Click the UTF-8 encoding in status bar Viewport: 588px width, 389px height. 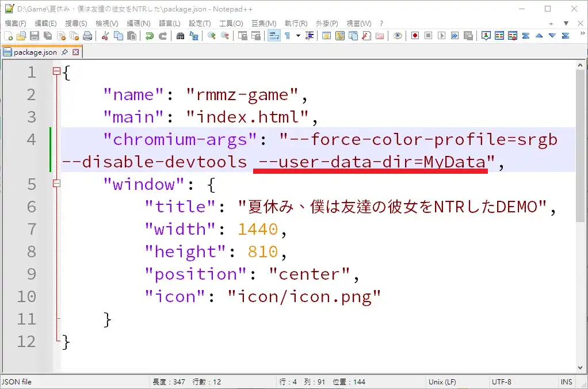tap(501, 382)
